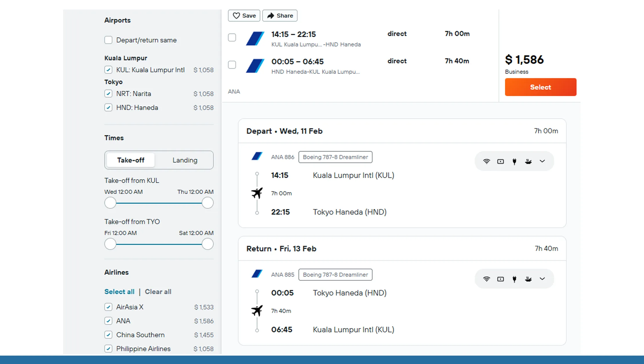Click the Boeing 787-8 Dreamliner badge
Viewport: 644px width, 364px height.
point(335,157)
